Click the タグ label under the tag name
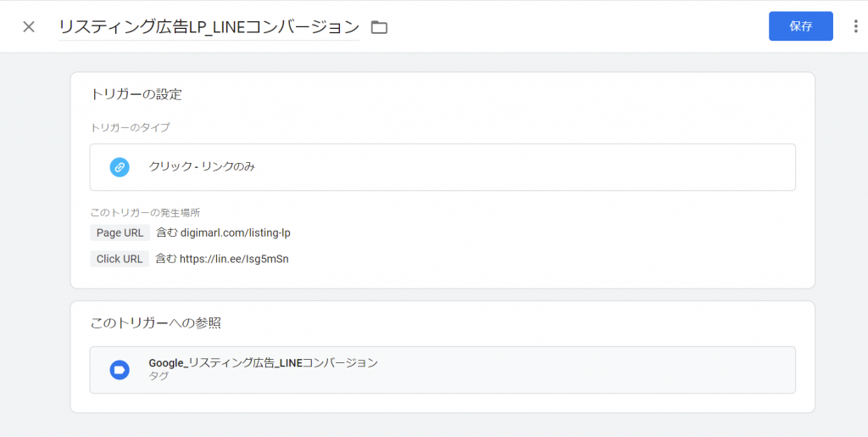The image size is (868, 437). (x=159, y=376)
